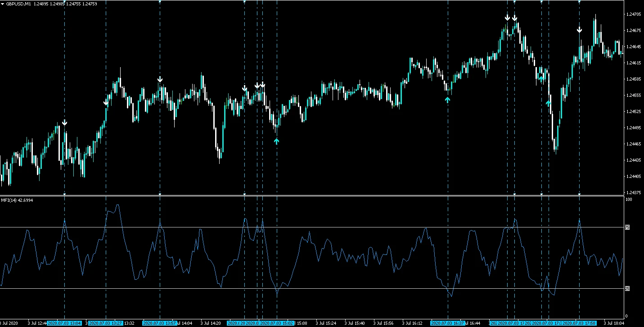Click the 1.24705 price on the price axis
644x327 pixels.
[x=633, y=14]
